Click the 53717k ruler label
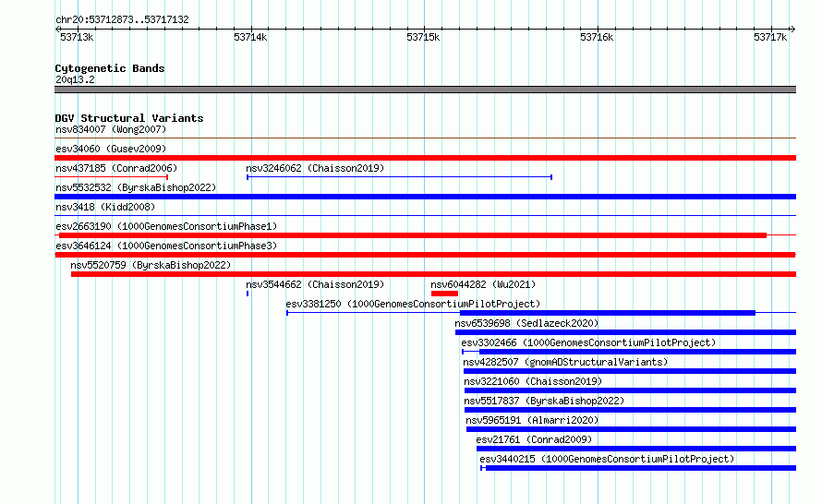 (x=770, y=37)
